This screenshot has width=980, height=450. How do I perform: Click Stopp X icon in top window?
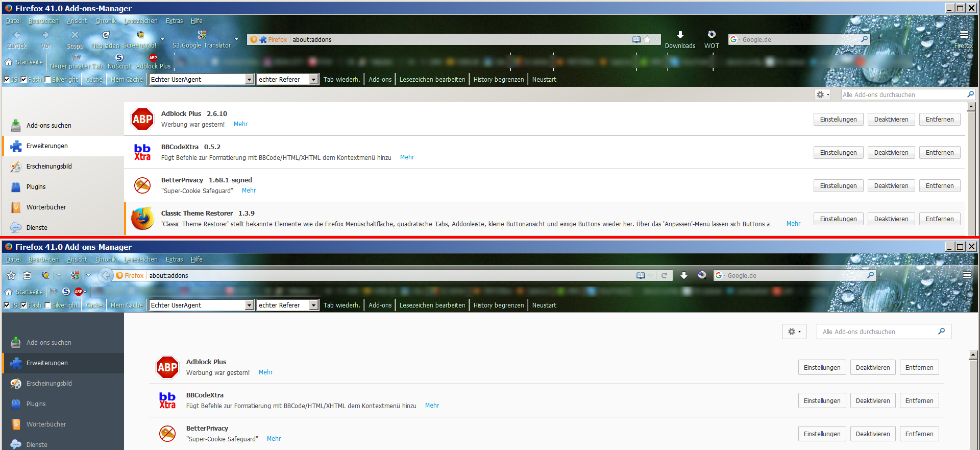click(75, 35)
